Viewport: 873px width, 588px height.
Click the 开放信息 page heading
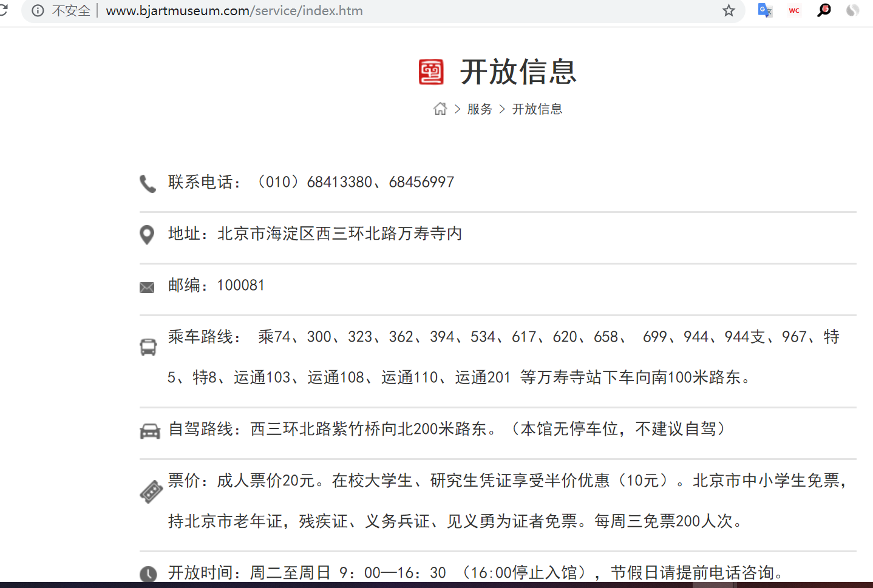(518, 72)
